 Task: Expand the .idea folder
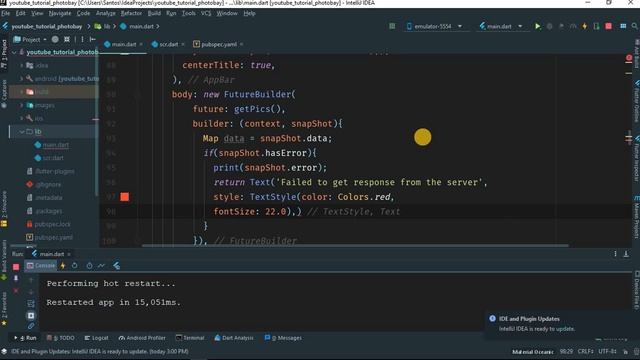(x=22, y=65)
